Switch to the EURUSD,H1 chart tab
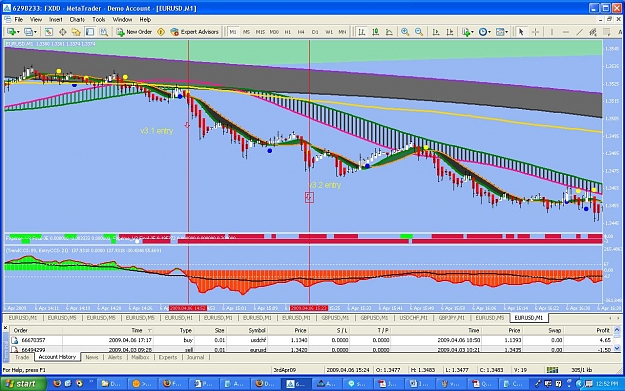This screenshot has width=625, height=391. (x=179, y=318)
